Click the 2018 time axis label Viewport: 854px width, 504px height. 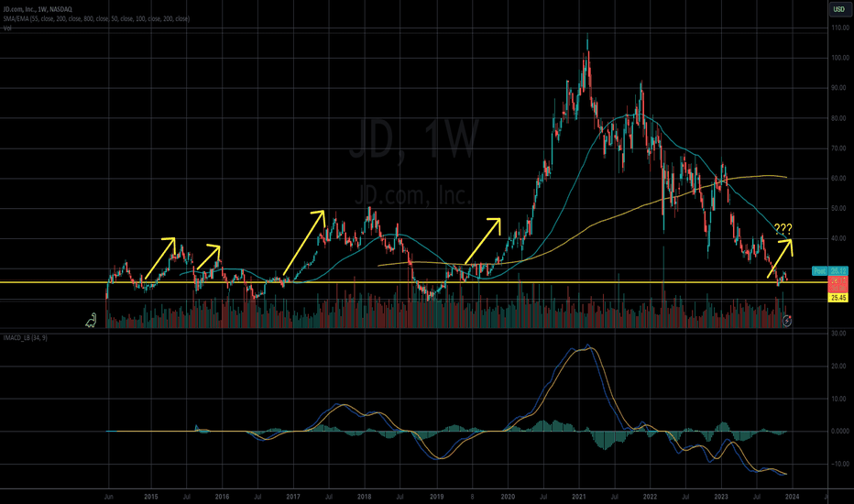pos(365,497)
